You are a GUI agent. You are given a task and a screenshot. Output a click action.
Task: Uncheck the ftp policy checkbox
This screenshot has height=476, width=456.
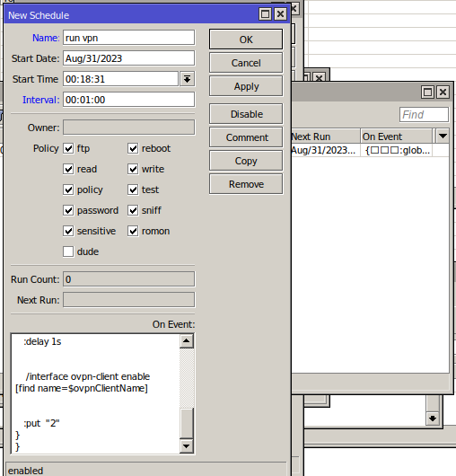(x=68, y=148)
